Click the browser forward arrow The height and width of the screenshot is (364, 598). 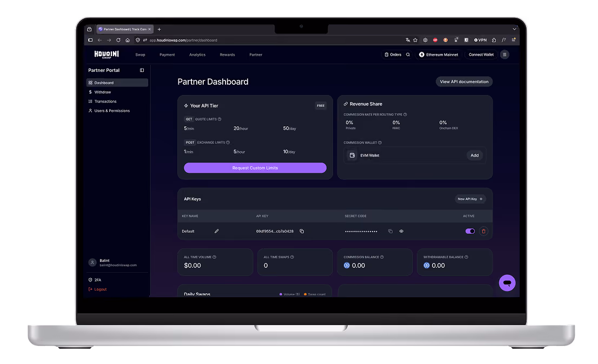click(109, 40)
